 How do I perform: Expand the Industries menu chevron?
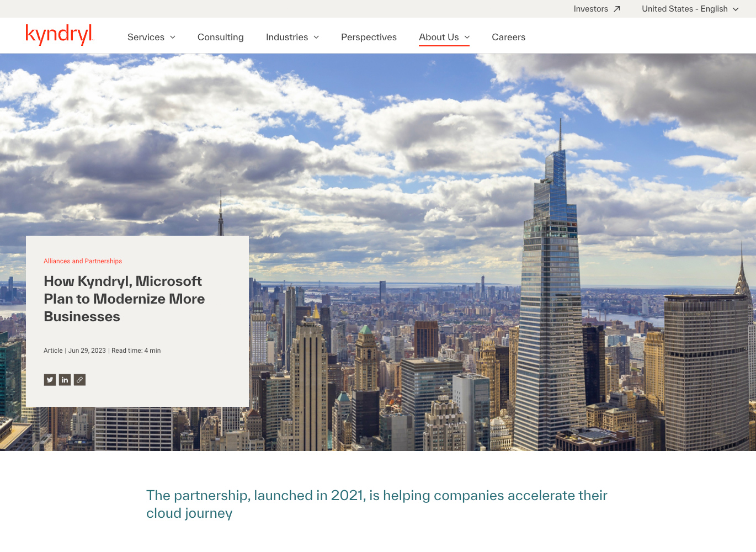click(x=316, y=37)
